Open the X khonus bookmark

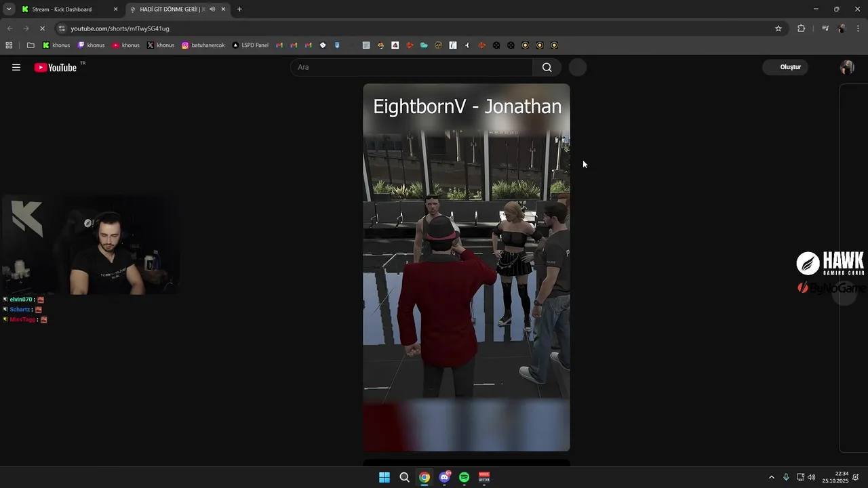[x=161, y=45]
